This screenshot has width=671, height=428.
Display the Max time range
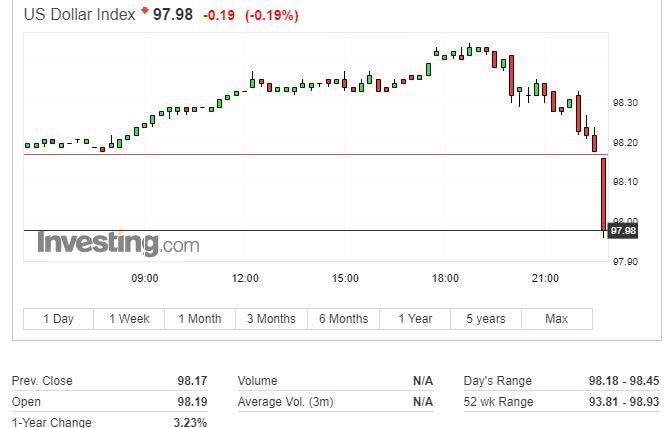tap(556, 319)
